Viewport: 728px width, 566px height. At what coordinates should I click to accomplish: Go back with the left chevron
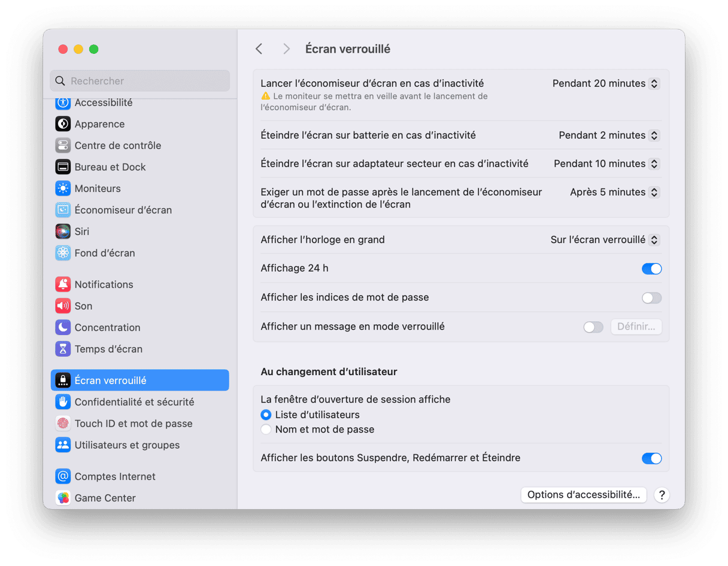[259, 49]
